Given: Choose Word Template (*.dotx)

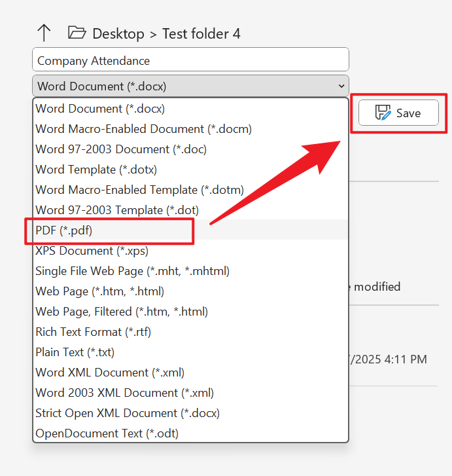Looking at the screenshot, I should (190, 170).
